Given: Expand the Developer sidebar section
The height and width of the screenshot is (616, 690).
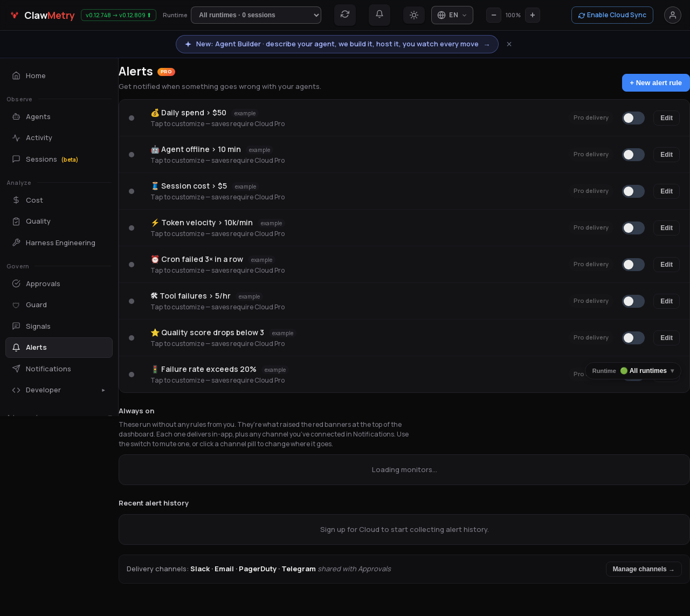Looking at the screenshot, I should click(59, 390).
